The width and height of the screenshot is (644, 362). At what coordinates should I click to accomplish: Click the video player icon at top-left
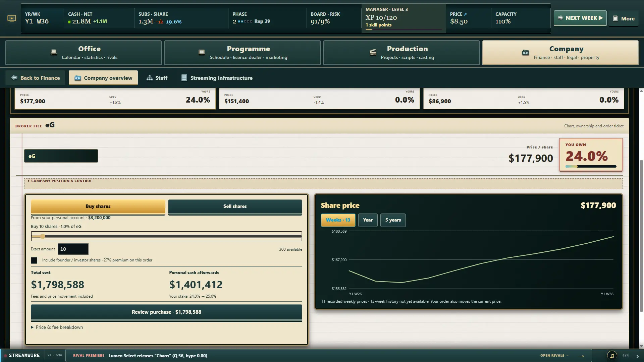(x=12, y=18)
